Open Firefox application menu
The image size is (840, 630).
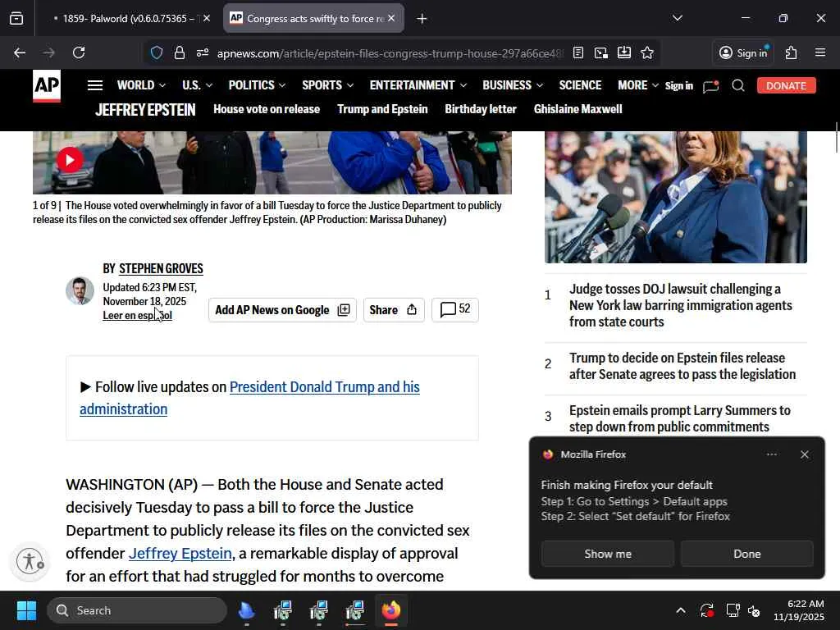coord(820,52)
